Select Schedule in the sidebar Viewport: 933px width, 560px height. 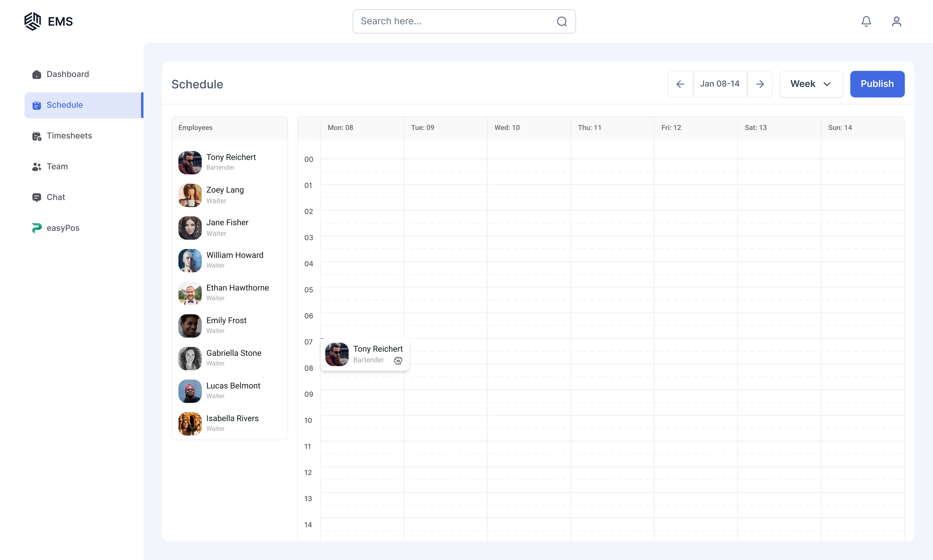click(x=84, y=105)
